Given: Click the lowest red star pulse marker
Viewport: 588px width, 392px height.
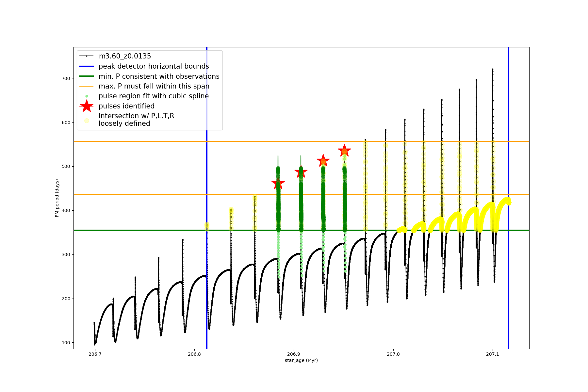Looking at the screenshot, I should tap(278, 184).
